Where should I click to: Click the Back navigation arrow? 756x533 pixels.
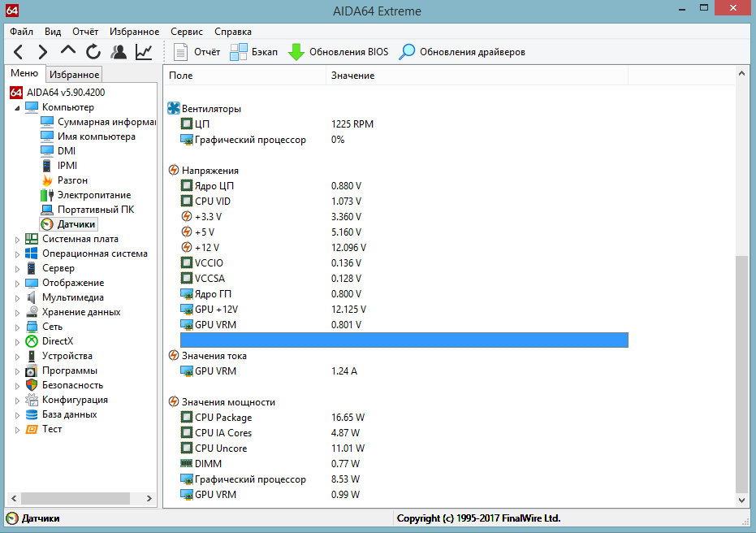19,52
